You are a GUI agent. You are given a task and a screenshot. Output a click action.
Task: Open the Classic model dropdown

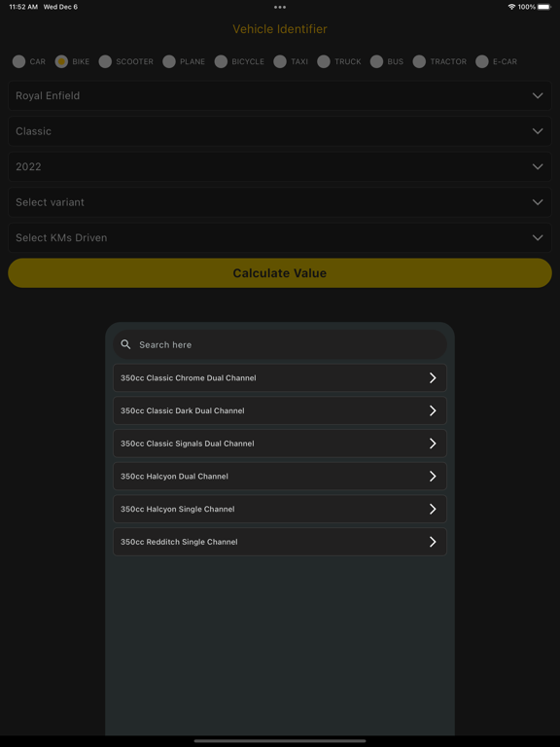pyautogui.click(x=280, y=131)
